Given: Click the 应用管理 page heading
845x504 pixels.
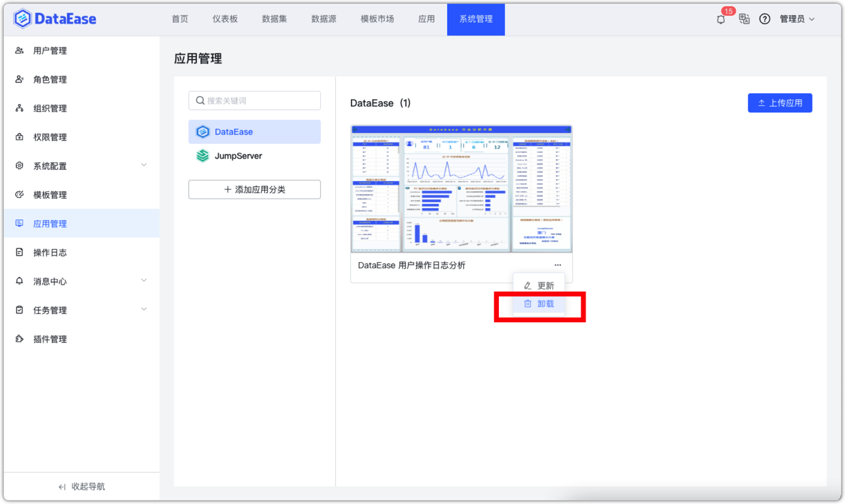Looking at the screenshot, I should click(198, 58).
